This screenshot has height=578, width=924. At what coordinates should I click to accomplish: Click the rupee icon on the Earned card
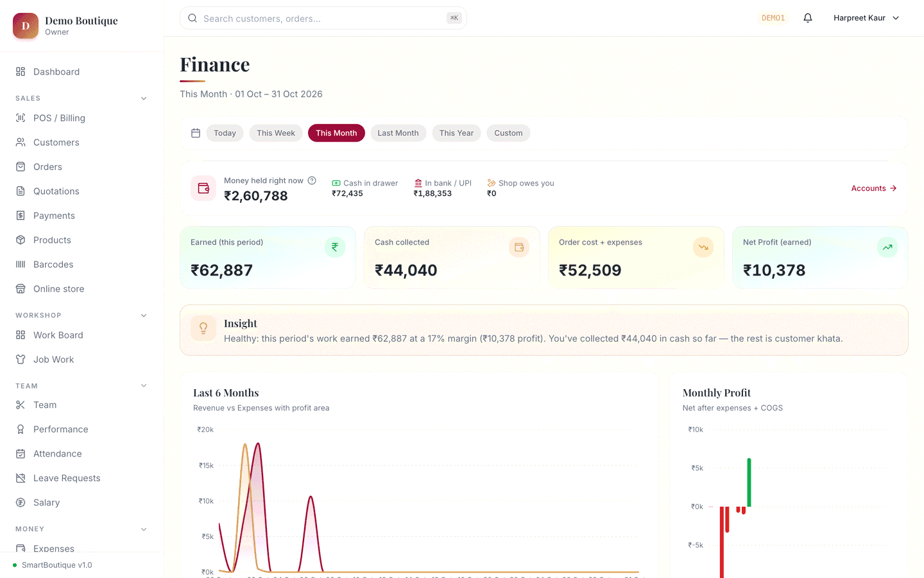point(335,247)
